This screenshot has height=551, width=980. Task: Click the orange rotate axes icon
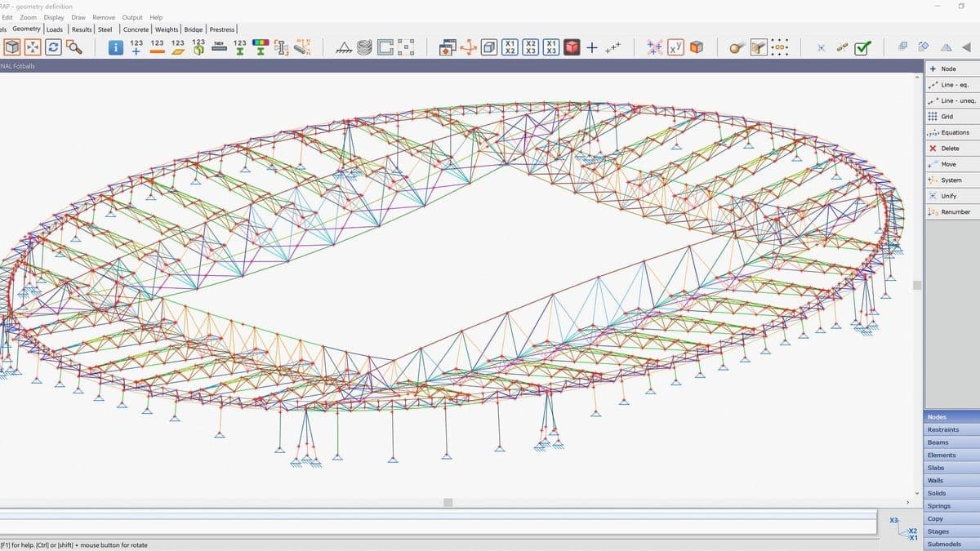pos(469,47)
